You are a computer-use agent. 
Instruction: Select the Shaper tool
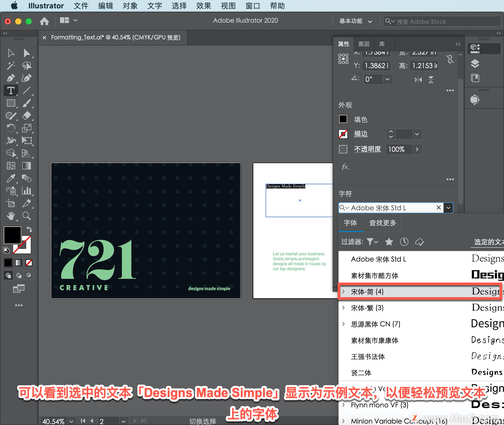[11, 116]
